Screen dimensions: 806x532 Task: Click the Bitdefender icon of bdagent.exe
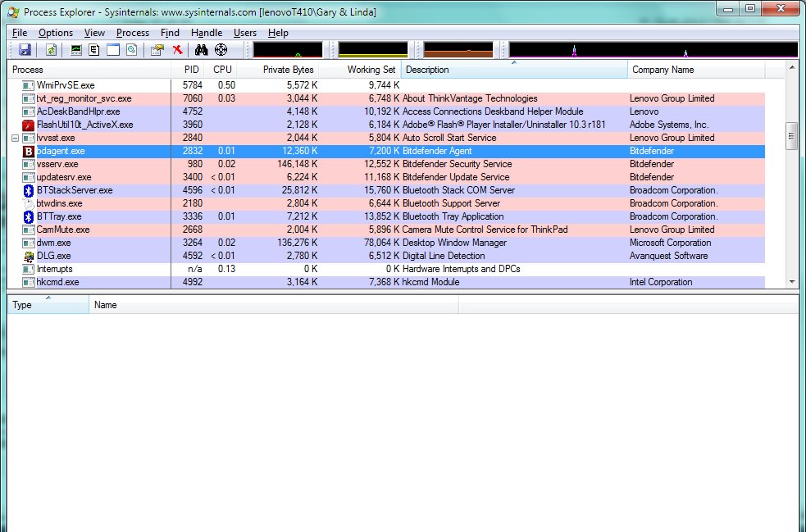pos(28,151)
